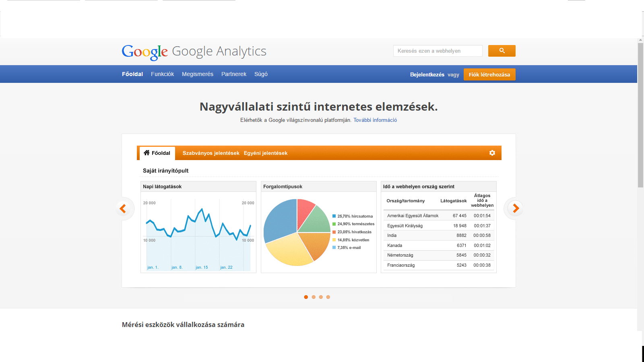Image resolution: width=644 pixels, height=362 pixels.
Task: Open the Súgó menu item
Action: tap(261, 74)
